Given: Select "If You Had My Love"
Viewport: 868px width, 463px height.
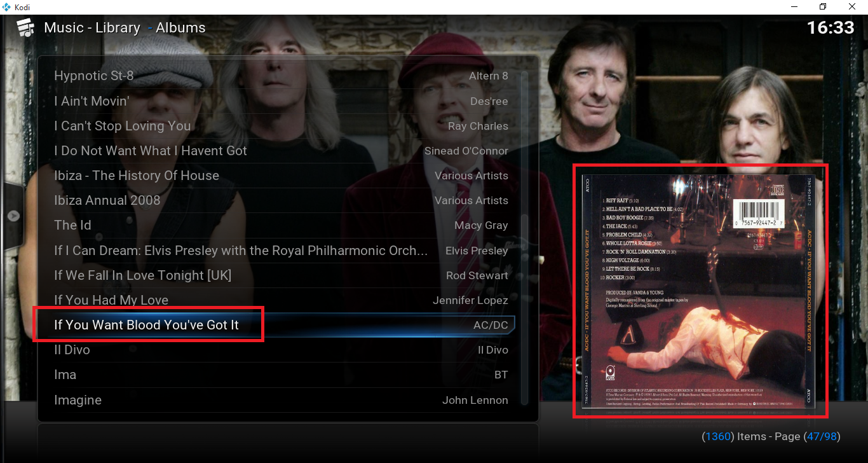Looking at the screenshot, I should (111, 300).
